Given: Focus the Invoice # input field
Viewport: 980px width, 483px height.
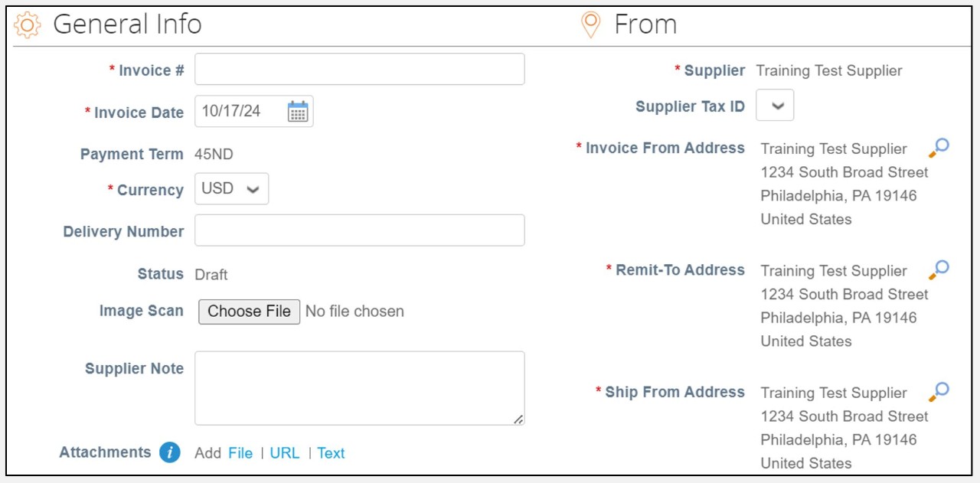Looking at the screenshot, I should [359, 69].
